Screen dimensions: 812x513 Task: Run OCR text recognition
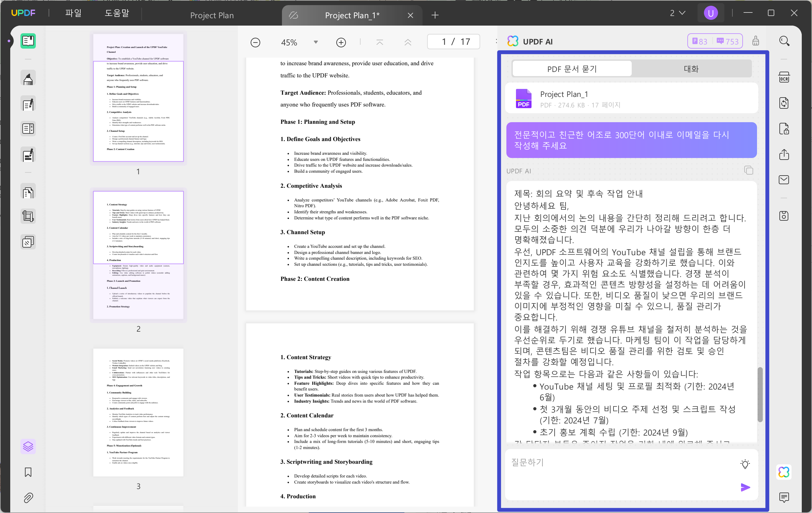[784, 77]
